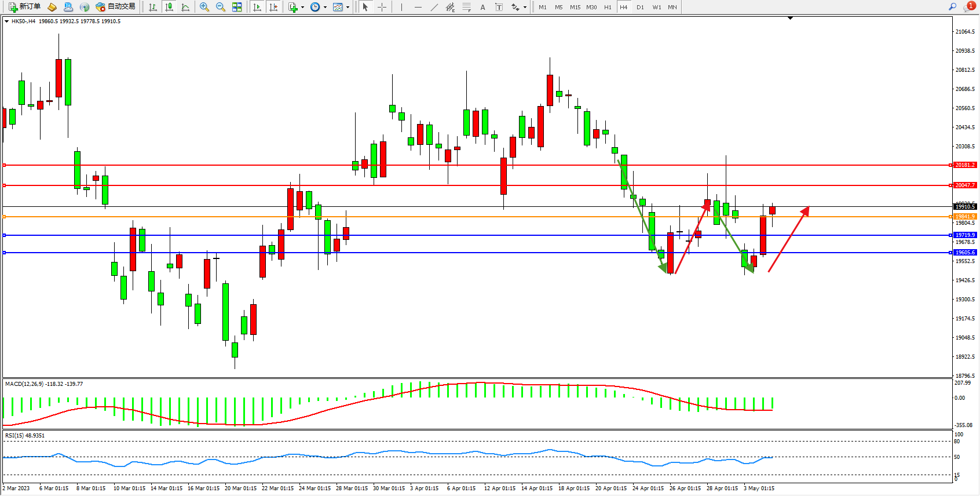Choose the trendline drawing tool
This screenshot has width=980, height=496.
coord(434,7)
